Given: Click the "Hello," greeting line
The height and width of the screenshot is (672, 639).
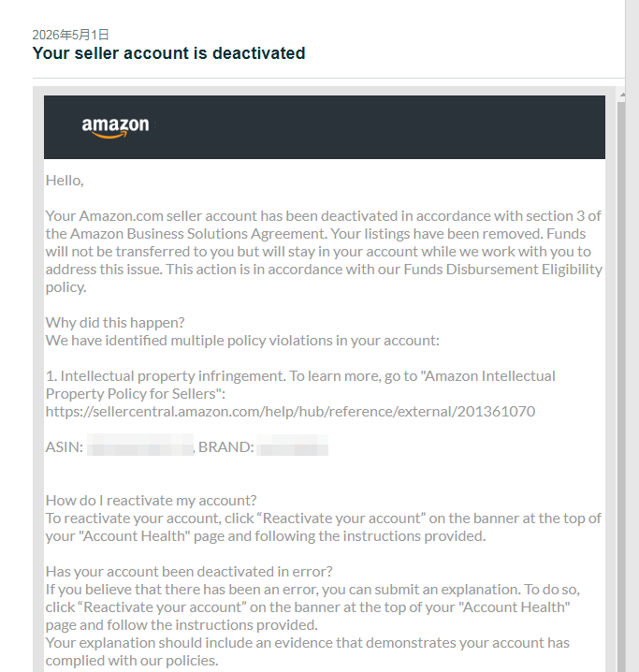Looking at the screenshot, I should (65, 181).
